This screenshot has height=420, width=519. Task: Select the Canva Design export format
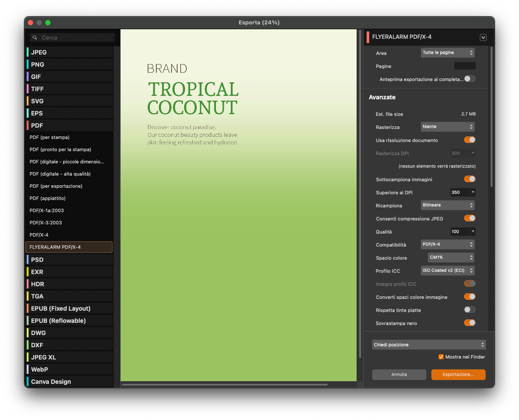[x=70, y=382]
